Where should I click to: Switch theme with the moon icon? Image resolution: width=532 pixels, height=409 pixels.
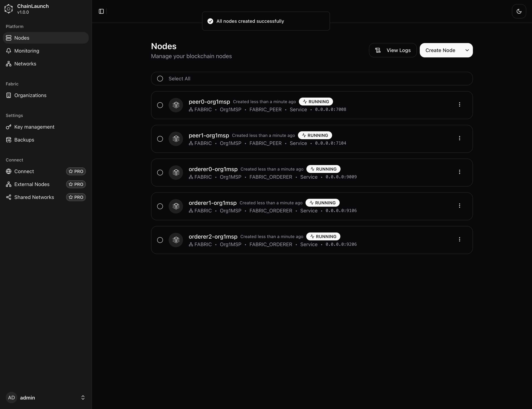point(519,11)
